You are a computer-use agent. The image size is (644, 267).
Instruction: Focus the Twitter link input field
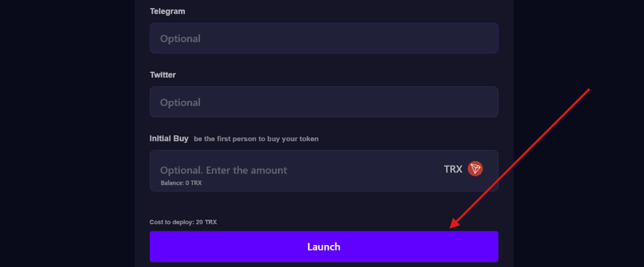point(324,102)
